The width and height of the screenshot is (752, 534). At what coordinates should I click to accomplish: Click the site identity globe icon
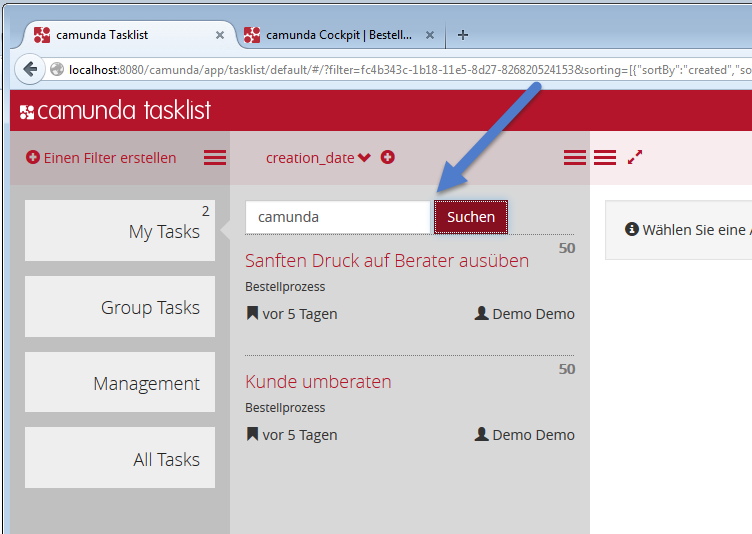click(x=57, y=70)
